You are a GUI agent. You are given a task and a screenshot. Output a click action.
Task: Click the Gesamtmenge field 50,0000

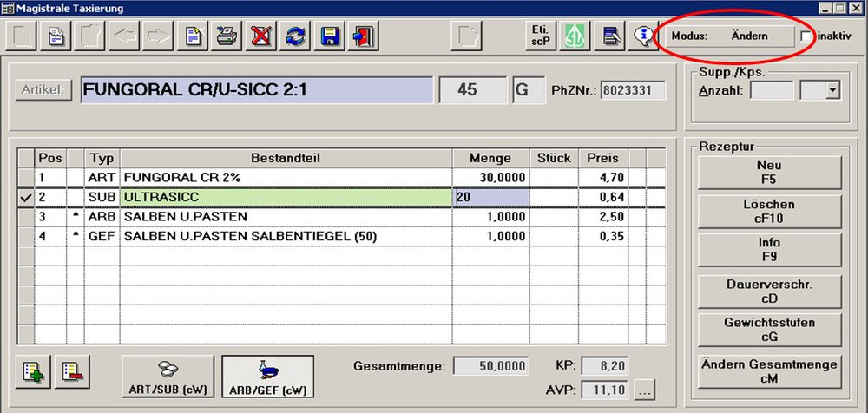491,366
